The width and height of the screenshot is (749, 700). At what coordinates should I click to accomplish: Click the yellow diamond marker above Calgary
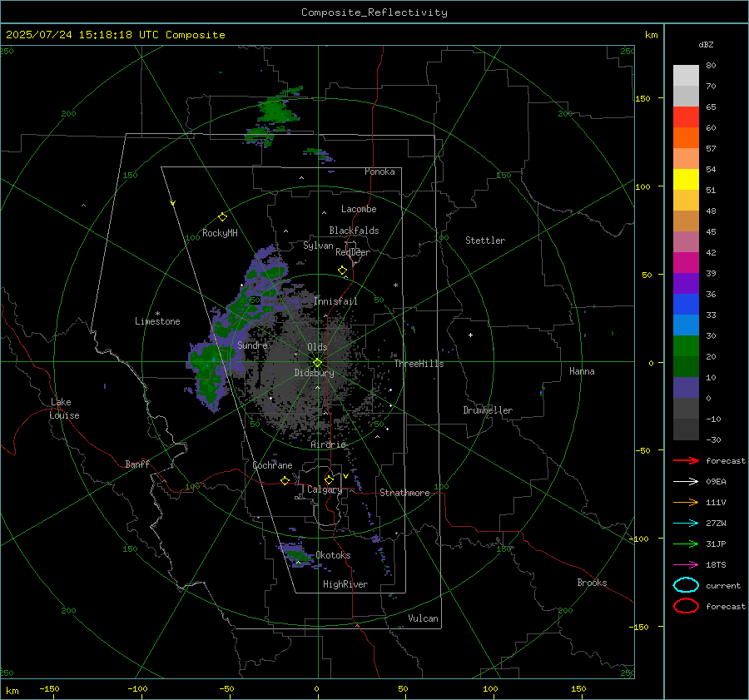[x=329, y=479]
